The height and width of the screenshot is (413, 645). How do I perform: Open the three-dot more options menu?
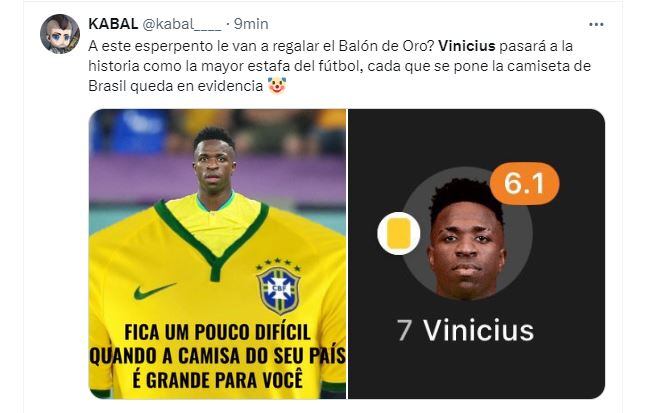(596, 25)
